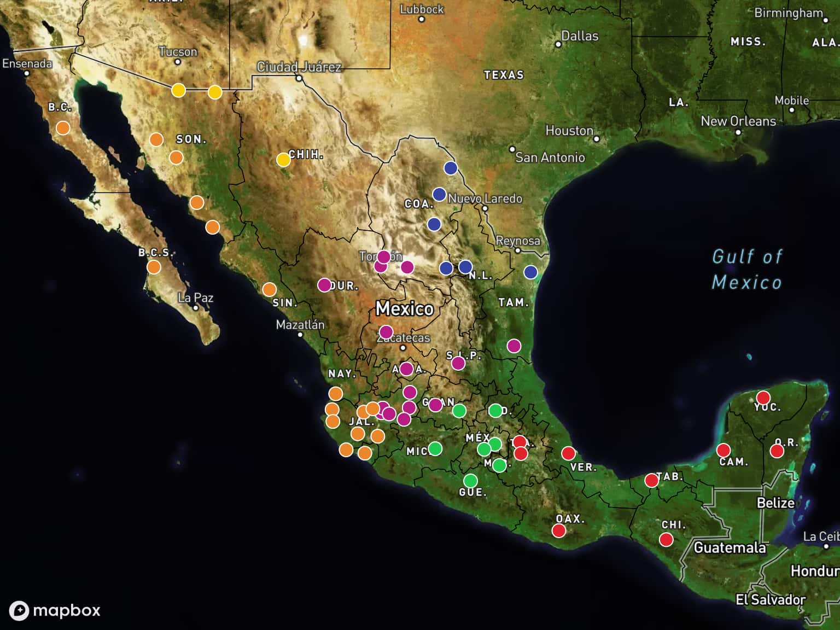Image resolution: width=840 pixels, height=630 pixels.
Task: Click the orange marker in Baja California (B.C.)
Action: point(63,128)
